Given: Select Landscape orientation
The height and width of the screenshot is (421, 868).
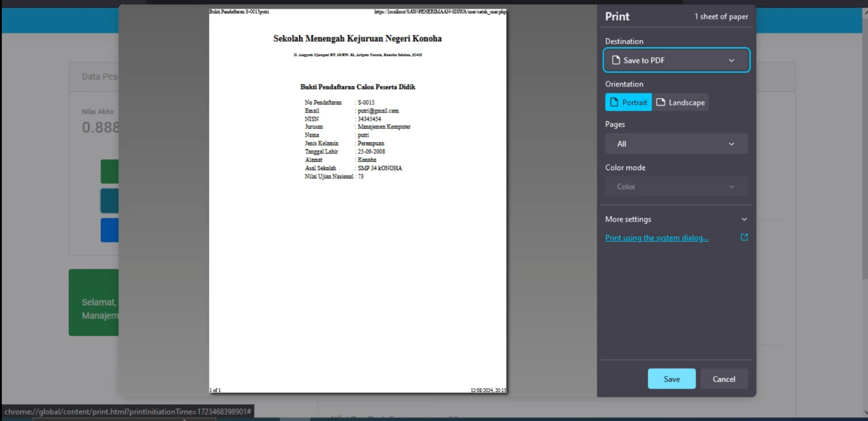Looking at the screenshot, I should [x=680, y=102].
